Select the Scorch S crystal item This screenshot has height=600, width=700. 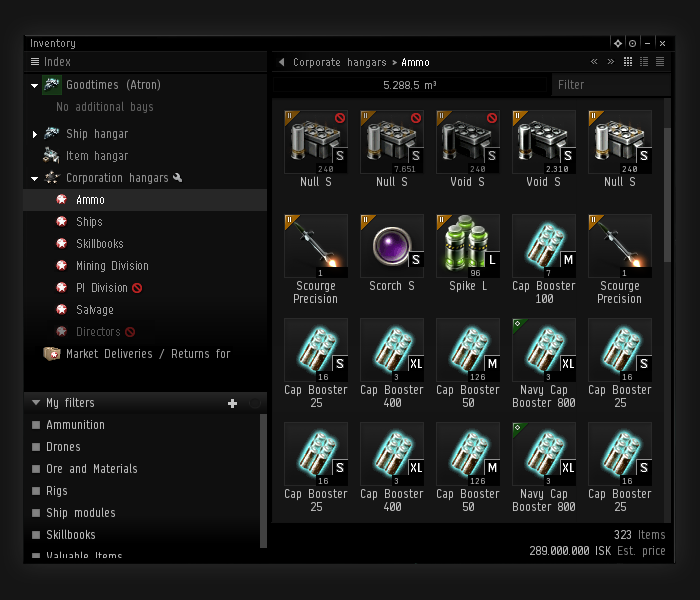coord(392,253)
